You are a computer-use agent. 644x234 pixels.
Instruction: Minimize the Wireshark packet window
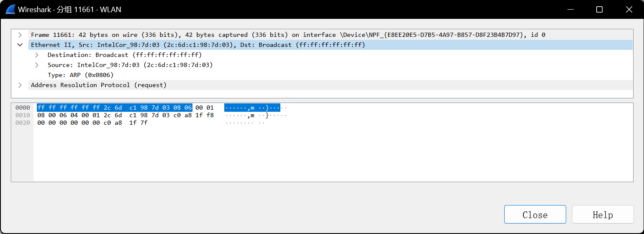click(570, 9)
